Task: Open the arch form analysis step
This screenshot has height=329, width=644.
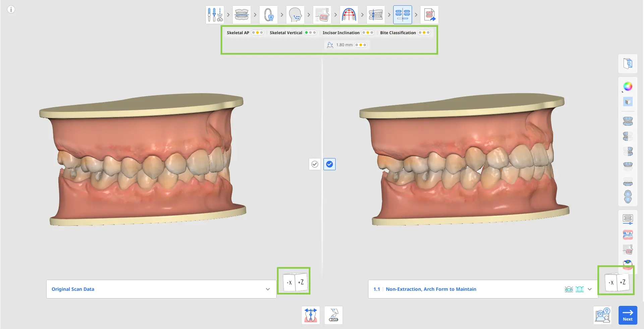Action: click(349, 15)
